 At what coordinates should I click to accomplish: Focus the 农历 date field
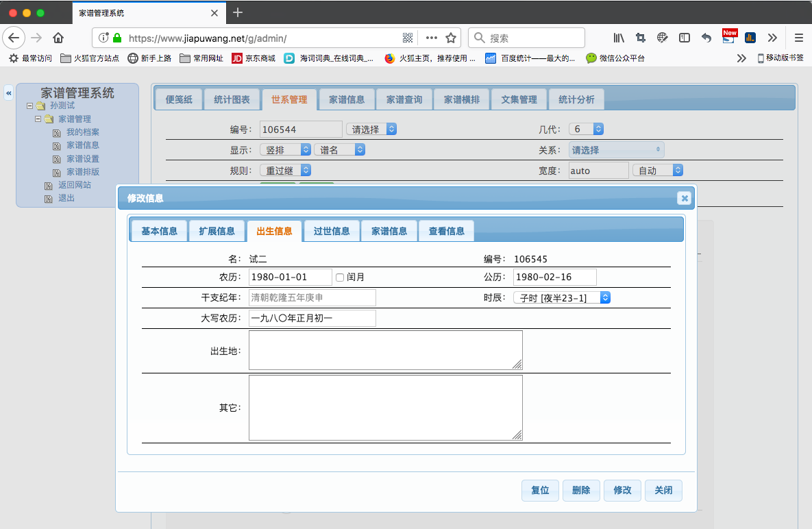click(x=290, y=277)
